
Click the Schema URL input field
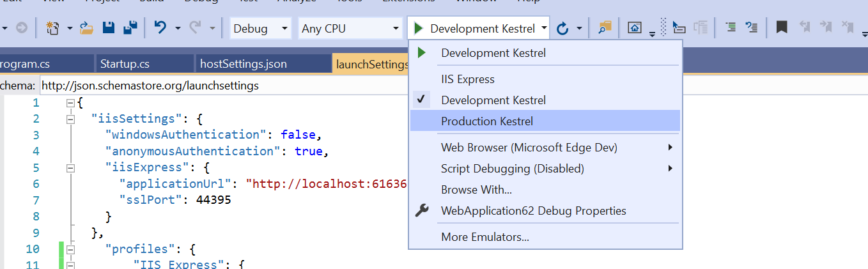click(224, 85)
